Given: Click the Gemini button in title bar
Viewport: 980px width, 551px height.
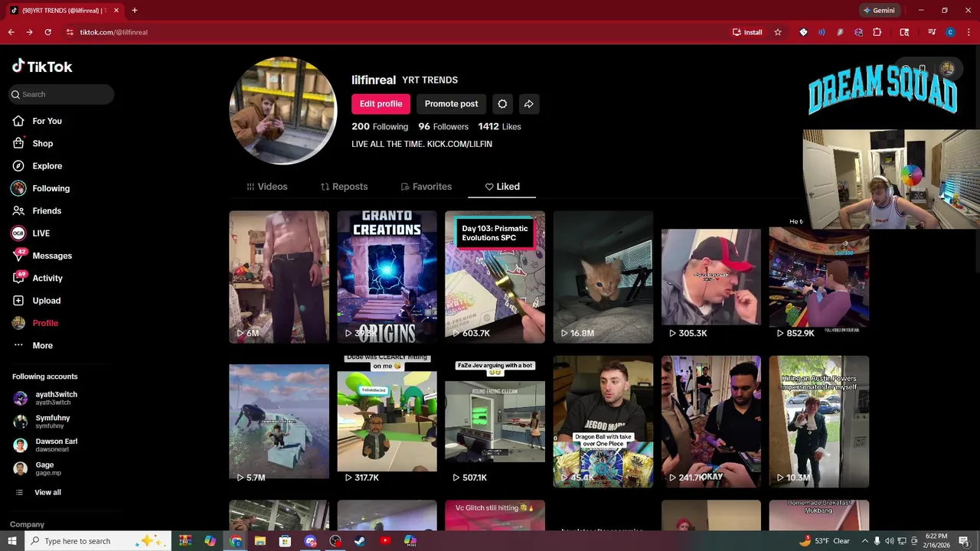Looking at the screenshot, I should [879, 11].
